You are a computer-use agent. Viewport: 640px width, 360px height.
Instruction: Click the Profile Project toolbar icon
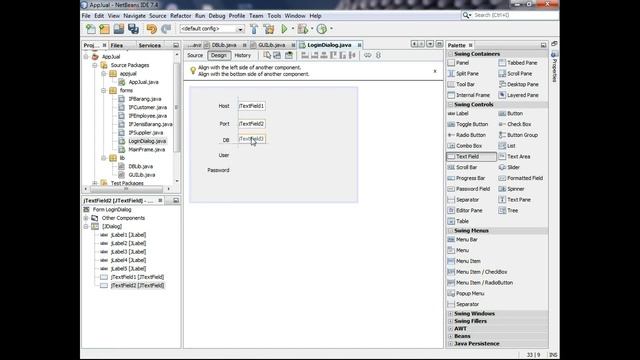[322, 29]
